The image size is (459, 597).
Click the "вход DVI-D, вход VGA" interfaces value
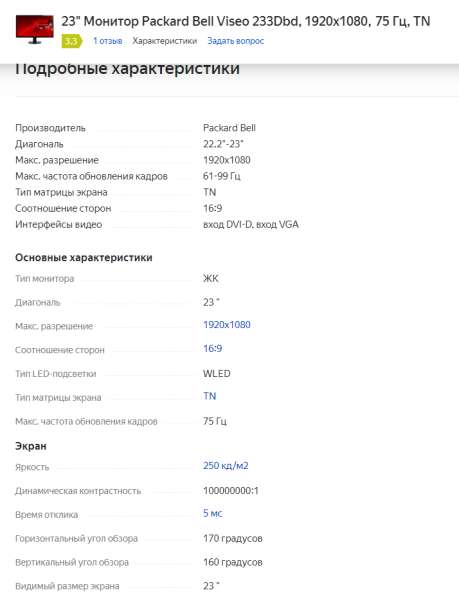pos(251,224)
